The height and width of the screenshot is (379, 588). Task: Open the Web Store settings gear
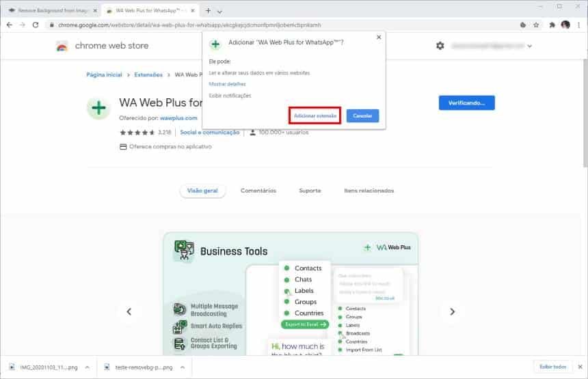[440, 46]
